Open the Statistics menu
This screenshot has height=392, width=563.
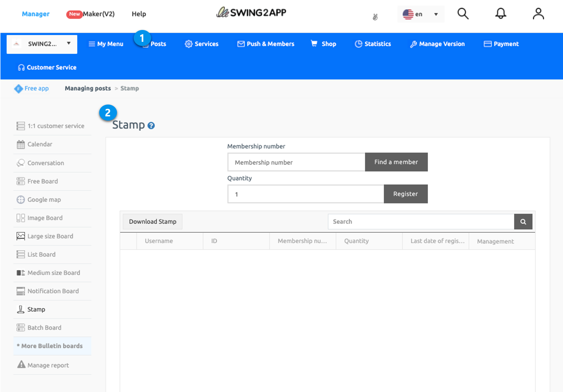tap(373, 44)
